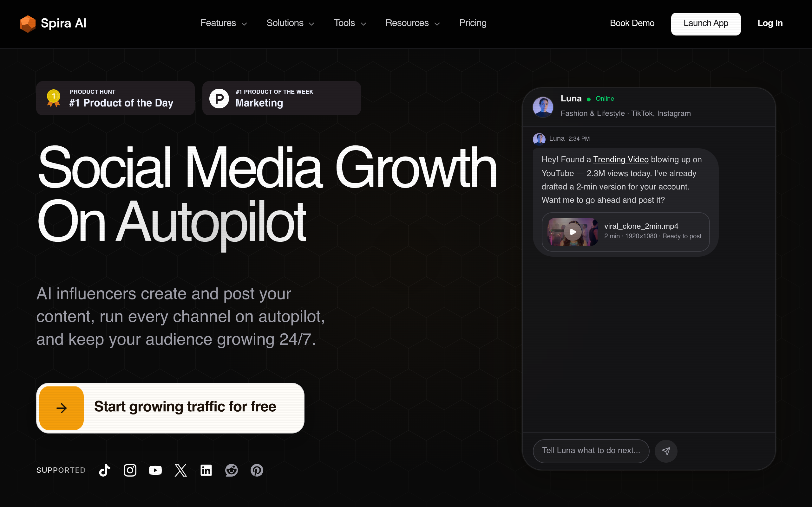Click the Reddit icon
The width and height of the screenshot is (812, 507).
coord(232,470)
